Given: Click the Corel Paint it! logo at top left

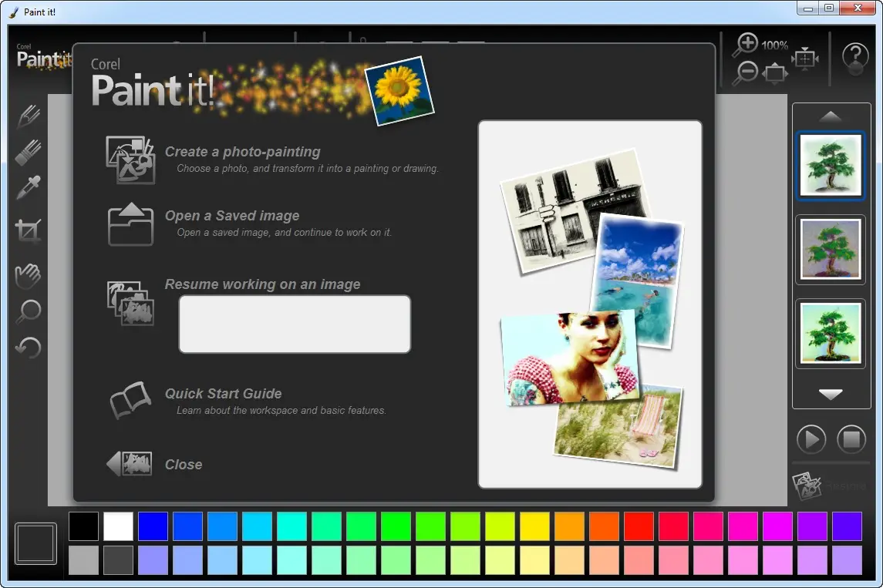Looking at the screenshot, I should (42, 56).
